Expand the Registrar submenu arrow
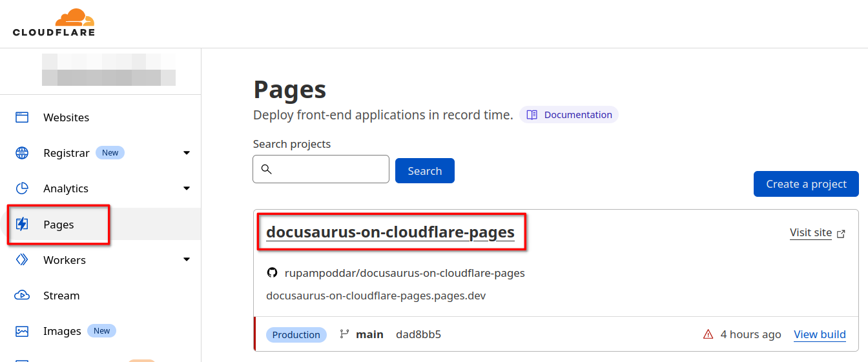 click(x=187, y=153)
